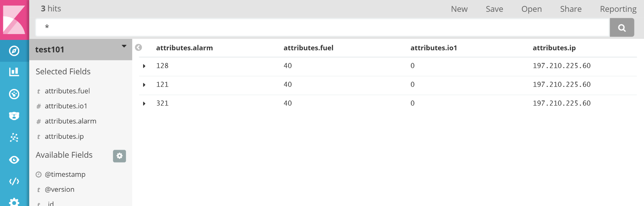This screenshot has height=206, width=644.
Task: Collapse the fields sidebar arrow
Action: [138, 48]
